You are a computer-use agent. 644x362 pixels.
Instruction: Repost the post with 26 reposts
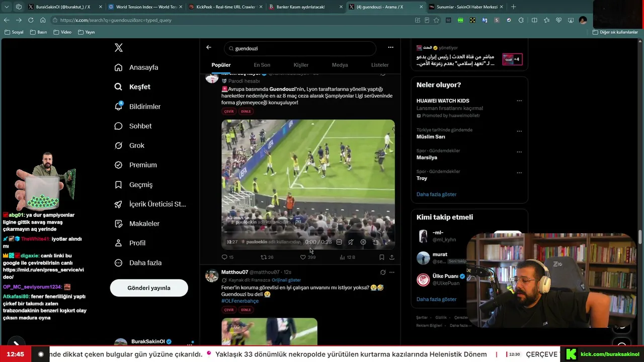(x=267, y=257)
